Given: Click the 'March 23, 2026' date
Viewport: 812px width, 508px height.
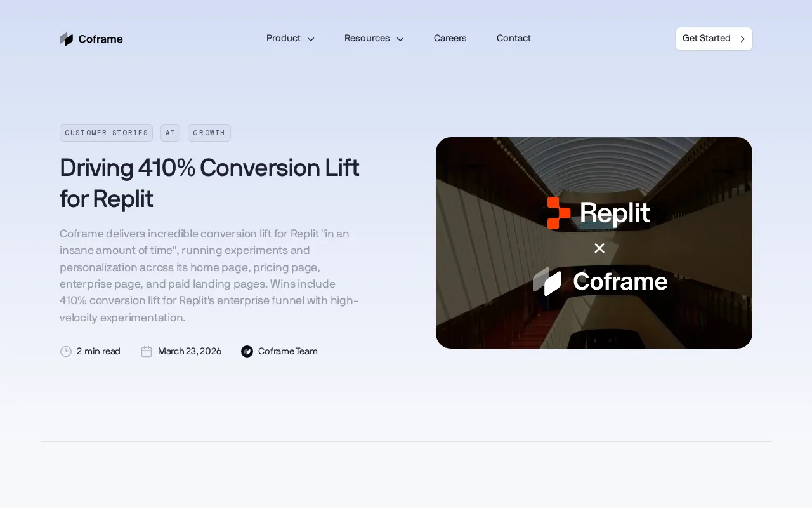Looking at the screenshot, I should tap(190, 351).
